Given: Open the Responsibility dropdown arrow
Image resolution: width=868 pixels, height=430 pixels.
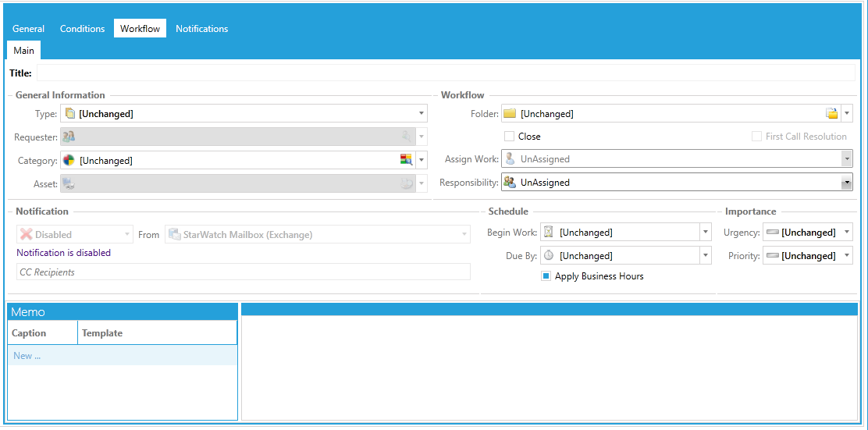Looking at the screenshot, I should (846, 182).
